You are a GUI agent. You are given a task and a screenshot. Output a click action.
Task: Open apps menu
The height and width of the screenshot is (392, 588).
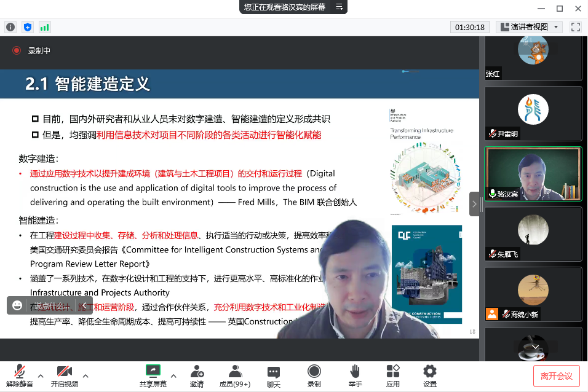[x=392, y=376]
